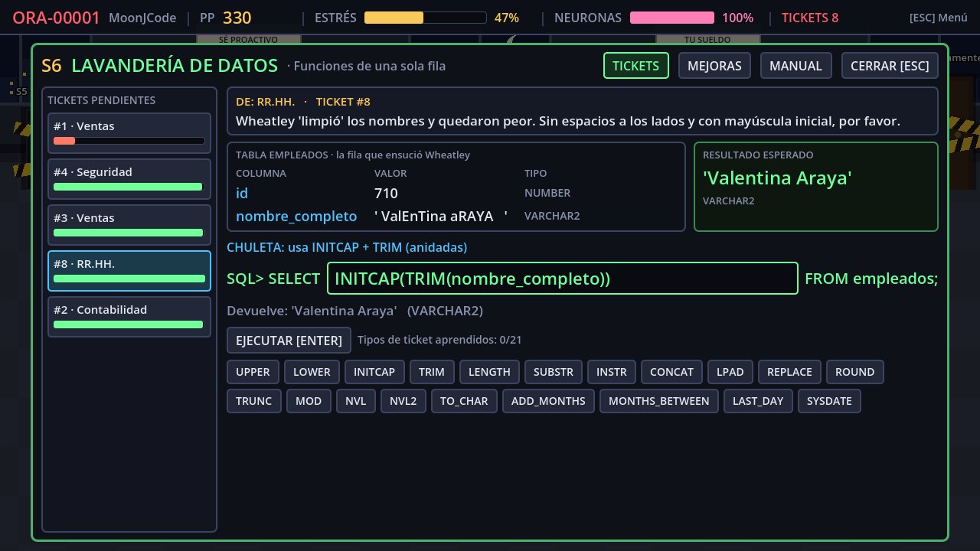Click the ORA-00001 title
The width and height of the screenshot is (980, 551).
coord(56,18)
